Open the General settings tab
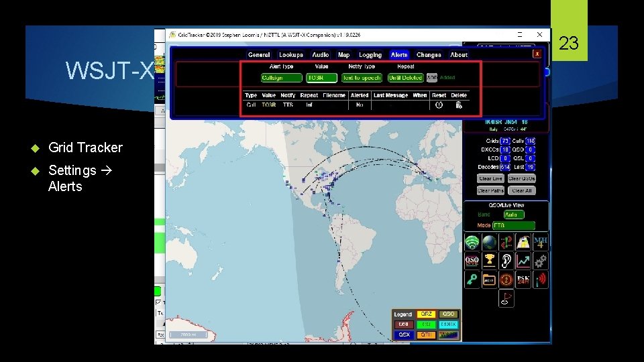 click(x=259, y=54)
